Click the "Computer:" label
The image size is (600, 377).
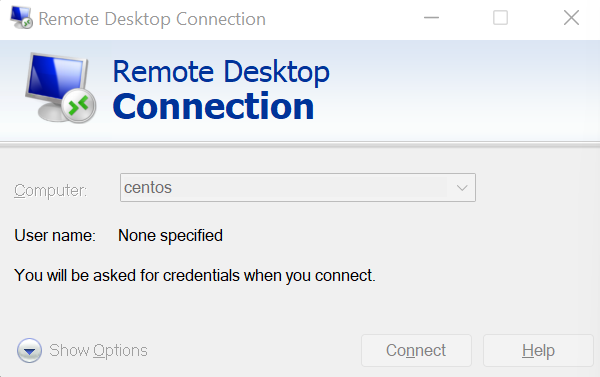(x=51, y=190)
